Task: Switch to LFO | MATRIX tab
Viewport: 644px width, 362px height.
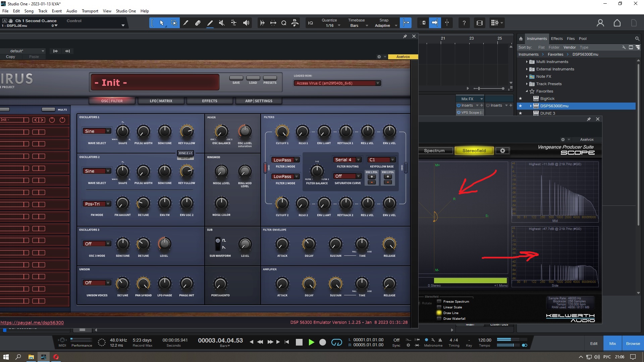Action: (161, 101)
